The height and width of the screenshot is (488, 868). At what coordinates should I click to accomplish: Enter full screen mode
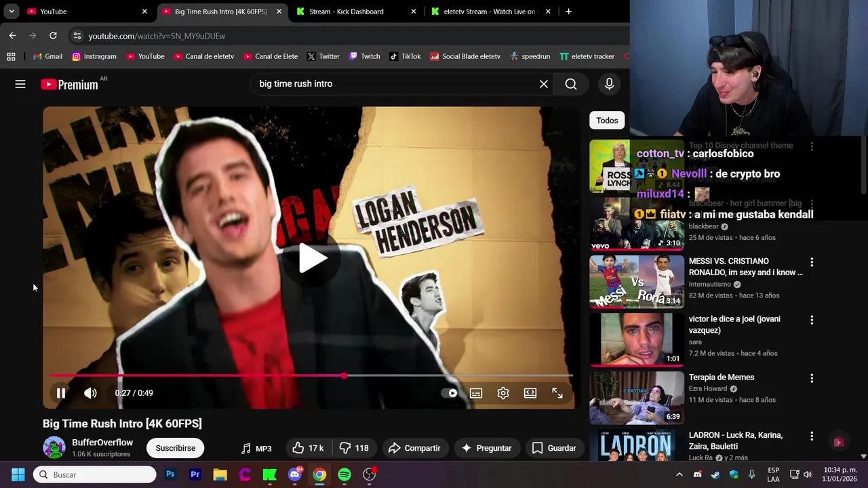point(557,393)
